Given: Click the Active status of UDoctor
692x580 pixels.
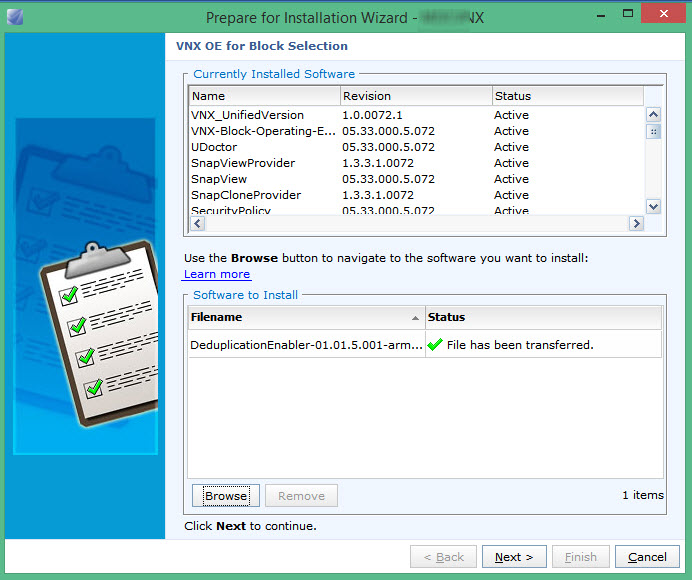Looking at the screenshot, I should click(511, 147).
